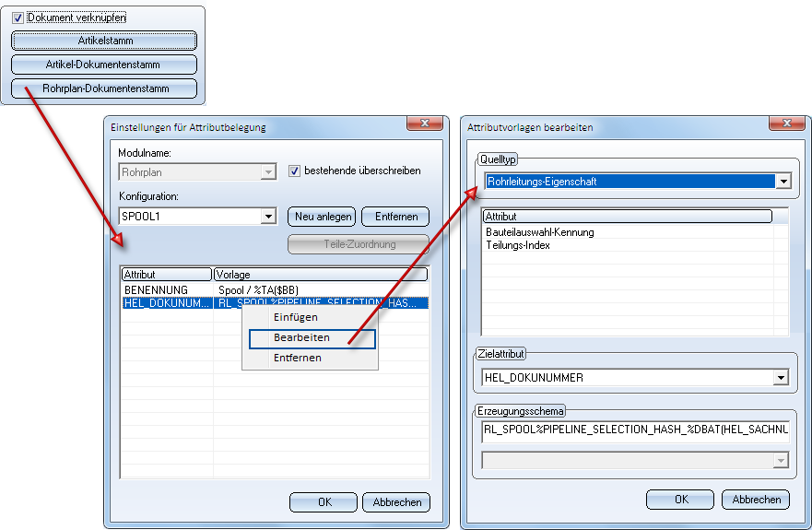Image resolution: width=812 pixels, height=530 pixels.
Task: Cancel the Attributbelegung dialog with Abbrechen
Action: [x=396, y=502]
